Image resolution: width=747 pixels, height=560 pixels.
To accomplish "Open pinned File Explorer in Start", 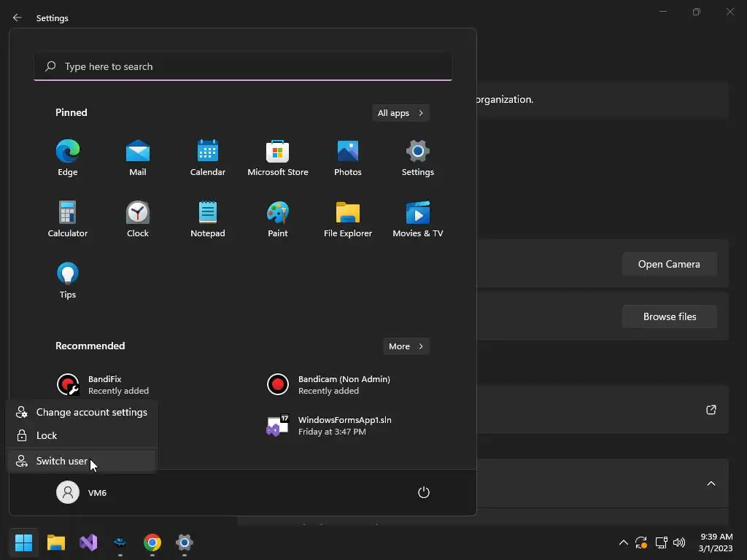I will pyautogui.click(x=348, y=219).
